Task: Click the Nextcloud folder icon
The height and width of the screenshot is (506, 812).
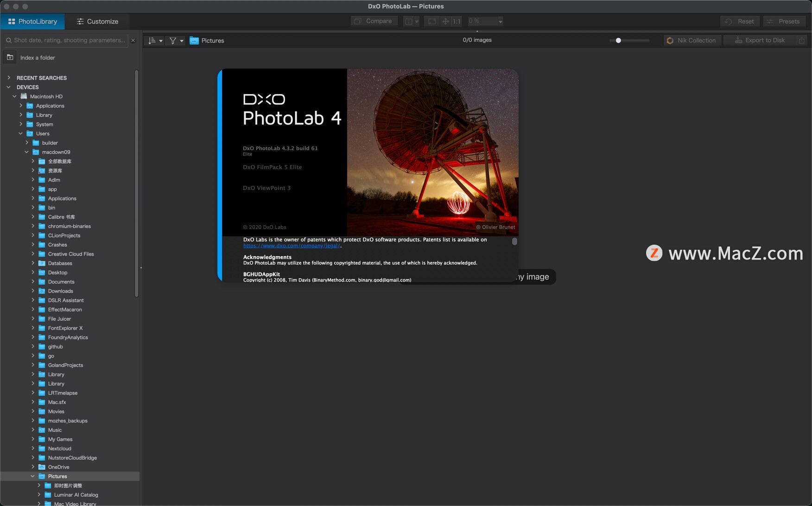Action: [42, 449]
